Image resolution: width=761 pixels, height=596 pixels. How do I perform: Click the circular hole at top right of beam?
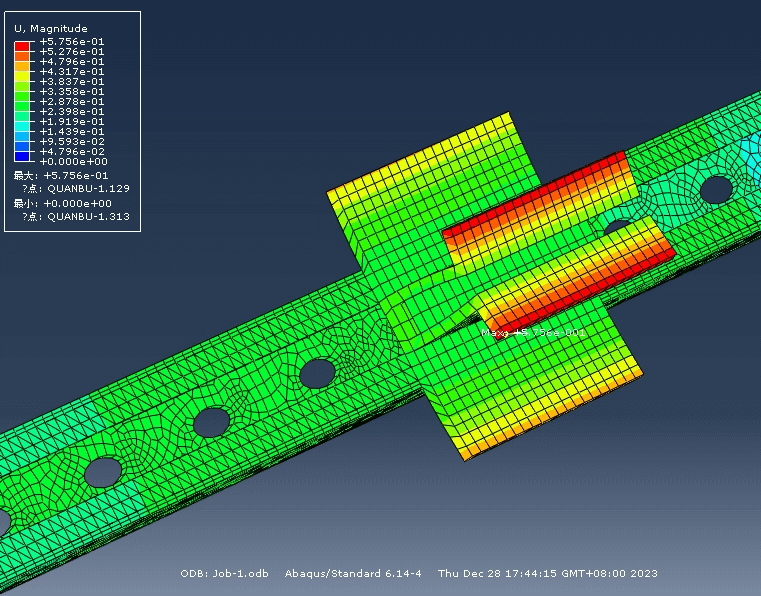[x=716, y=188]
